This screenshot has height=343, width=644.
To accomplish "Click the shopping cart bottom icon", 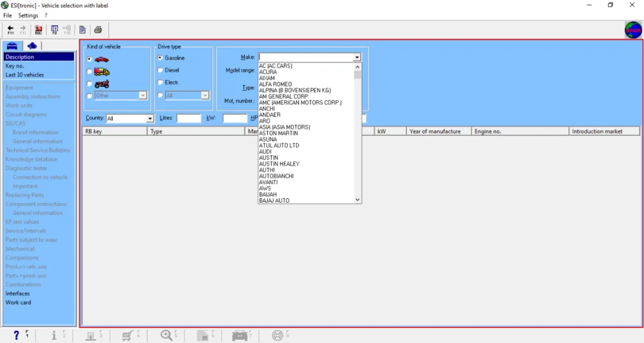I will point(128,336).
